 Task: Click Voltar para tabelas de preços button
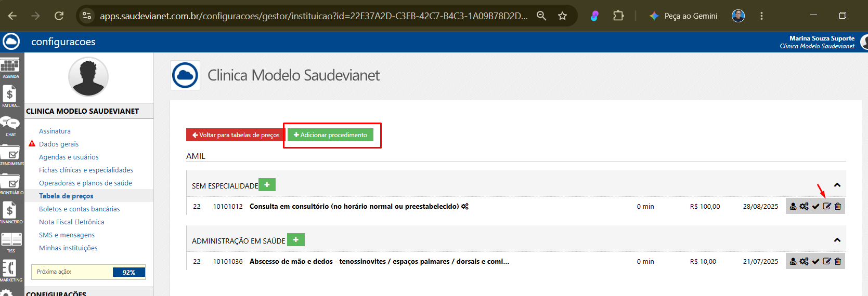236,135
